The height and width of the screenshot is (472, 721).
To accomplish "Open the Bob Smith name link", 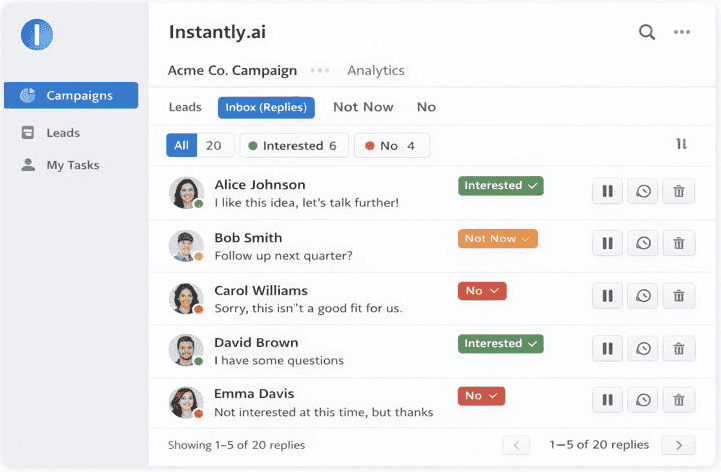I will [248, 238].
